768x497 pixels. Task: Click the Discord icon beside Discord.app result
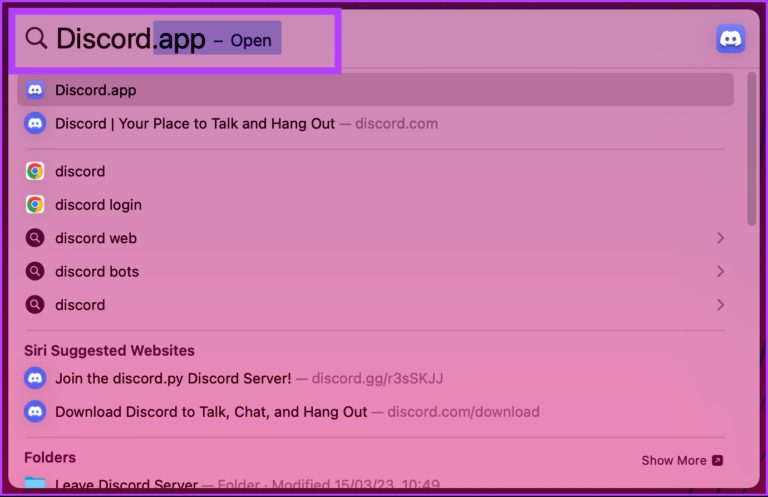(35, 90)
